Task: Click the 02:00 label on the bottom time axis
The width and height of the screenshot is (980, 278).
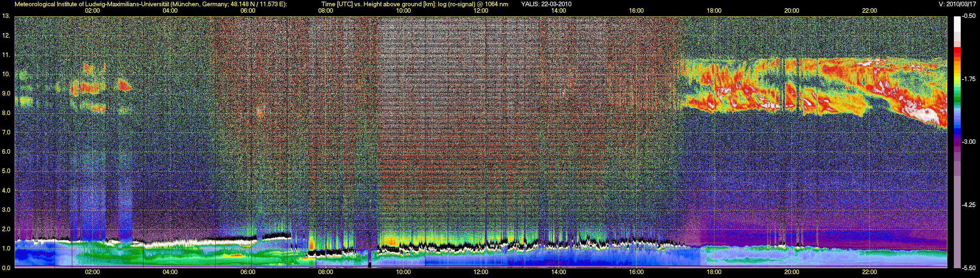Action: [x=92, y=272]
